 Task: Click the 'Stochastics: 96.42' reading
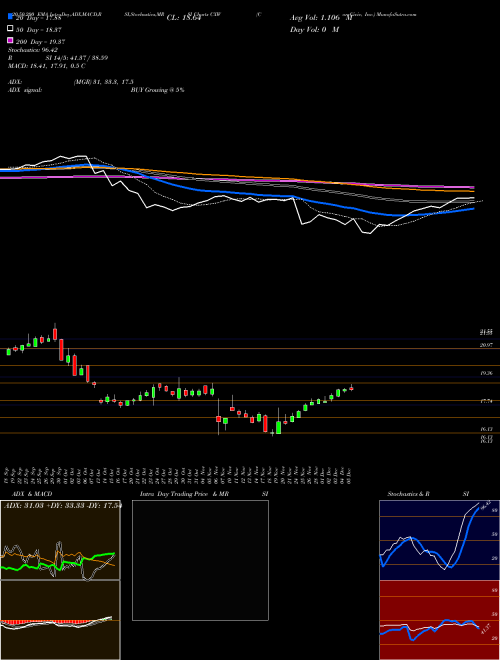[33, 50]
